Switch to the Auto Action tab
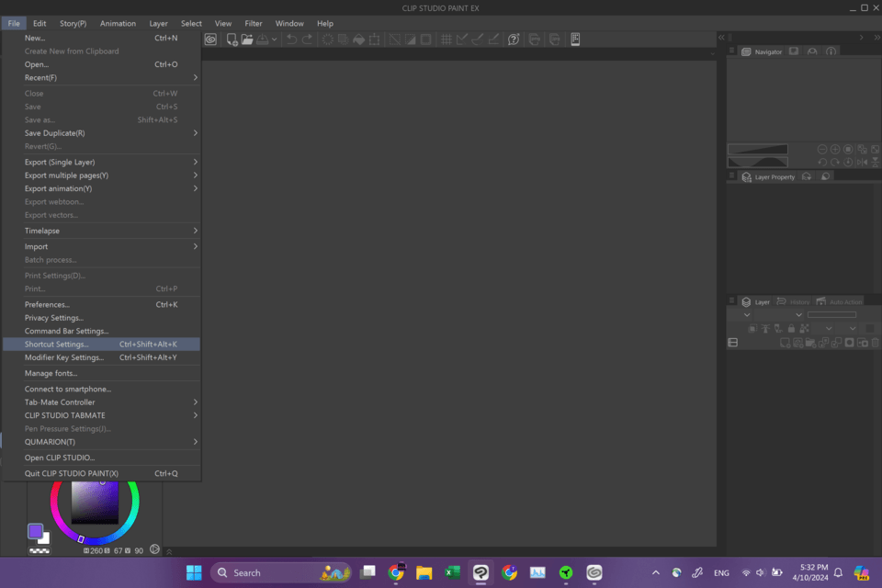Viewport: 882px width, 588px height. [x=839, y=301]
